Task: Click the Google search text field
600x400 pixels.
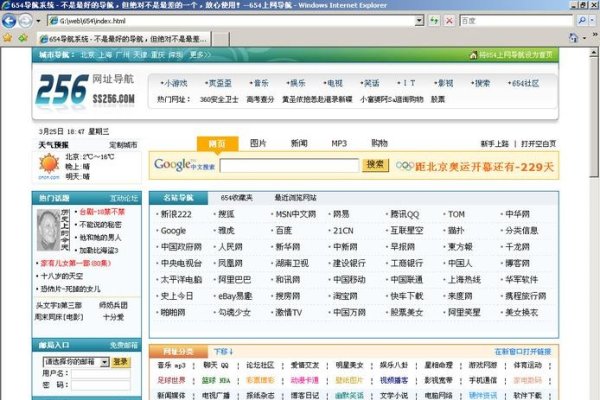Action: (x=289, y=165)
